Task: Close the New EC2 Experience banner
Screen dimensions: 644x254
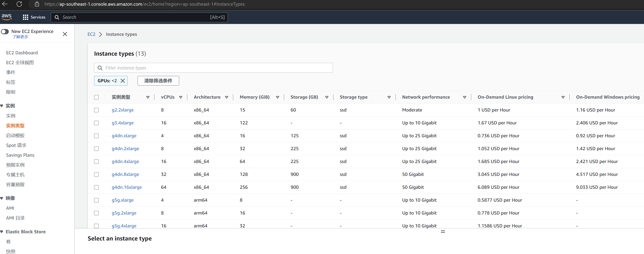Action: click(65, 34)
